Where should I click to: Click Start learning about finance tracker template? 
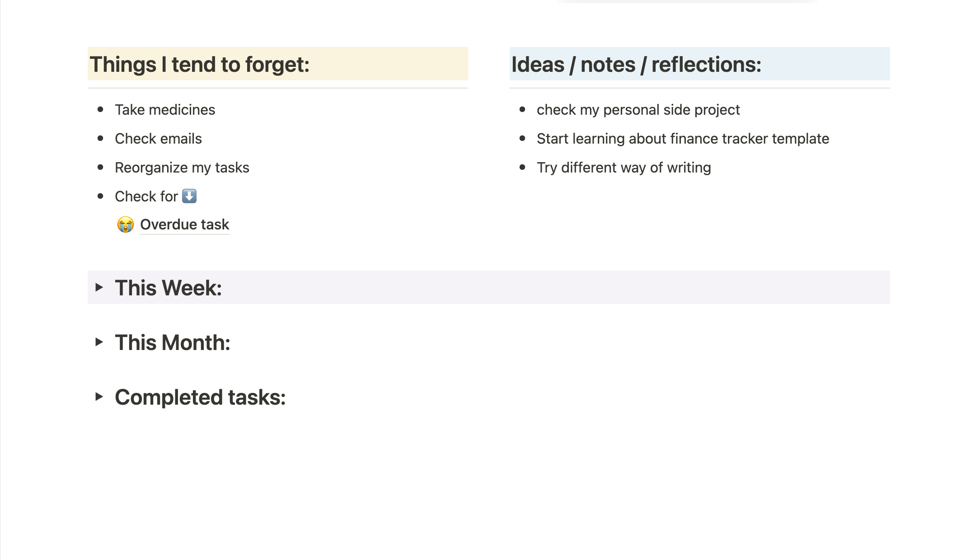pos(683,139)
